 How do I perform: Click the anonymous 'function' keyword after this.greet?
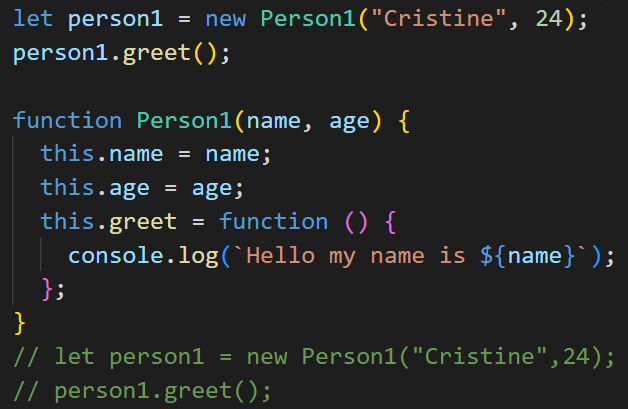click(274, 222)
